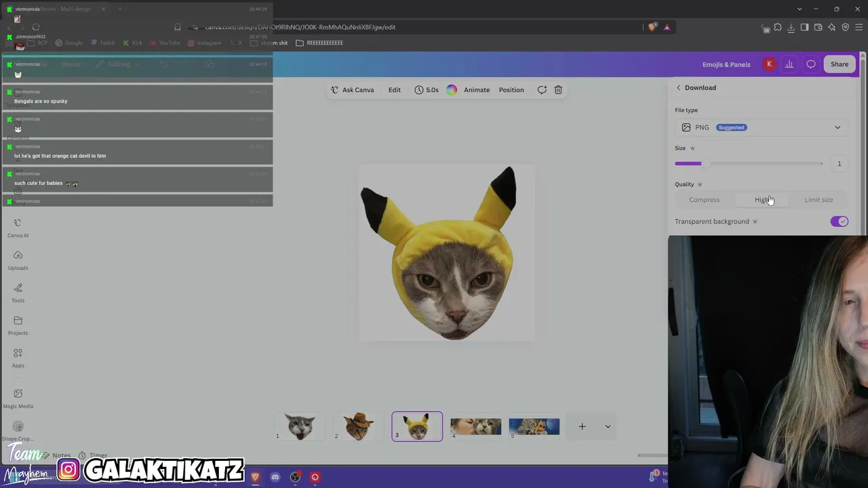Select page 2 cowboy hat cat thumbnail

click(x=359, y=426)
